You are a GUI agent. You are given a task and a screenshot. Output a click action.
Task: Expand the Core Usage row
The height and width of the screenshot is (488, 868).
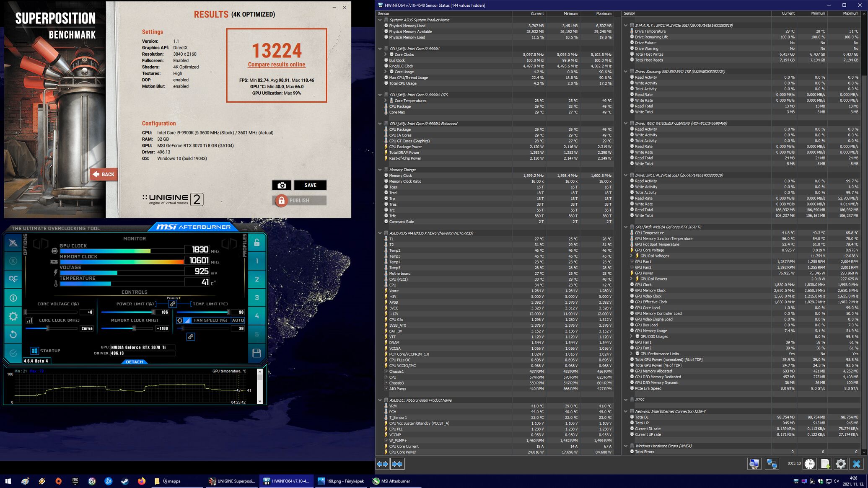386,72
